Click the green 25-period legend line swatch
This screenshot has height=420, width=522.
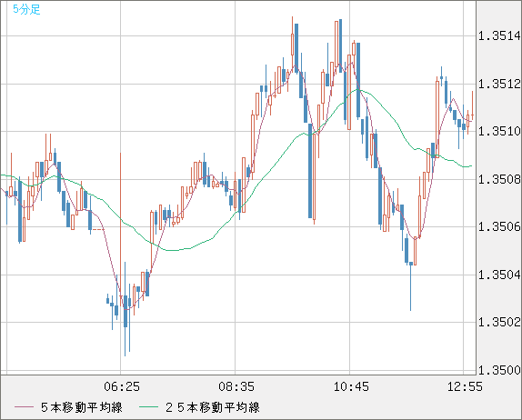coord(148,407)
